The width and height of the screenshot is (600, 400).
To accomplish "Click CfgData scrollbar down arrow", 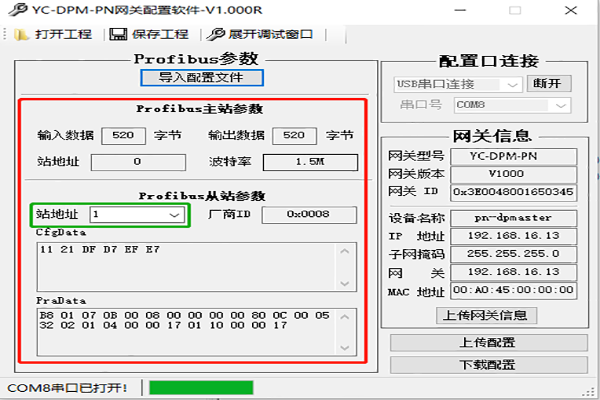I will point(345,284).
